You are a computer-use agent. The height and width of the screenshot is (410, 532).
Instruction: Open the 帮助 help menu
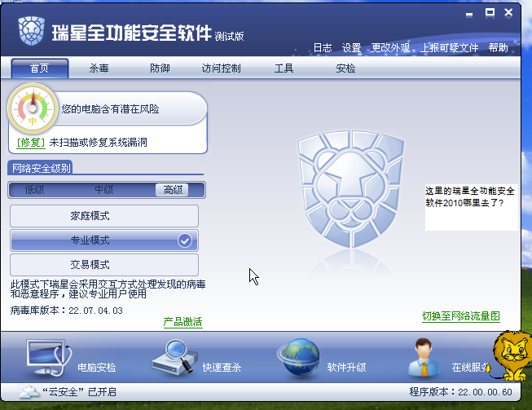click(x=498, y=48)
